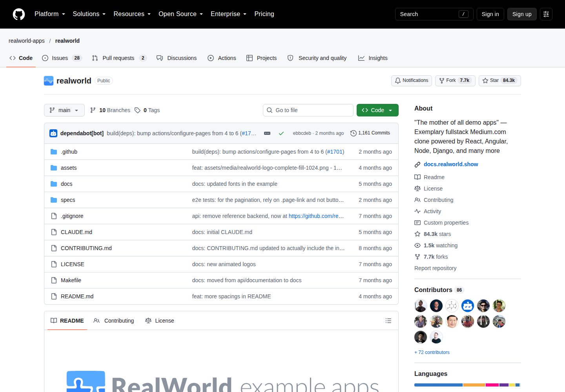
Task: Click the Sign up button
Action: [x=522, y=14]
